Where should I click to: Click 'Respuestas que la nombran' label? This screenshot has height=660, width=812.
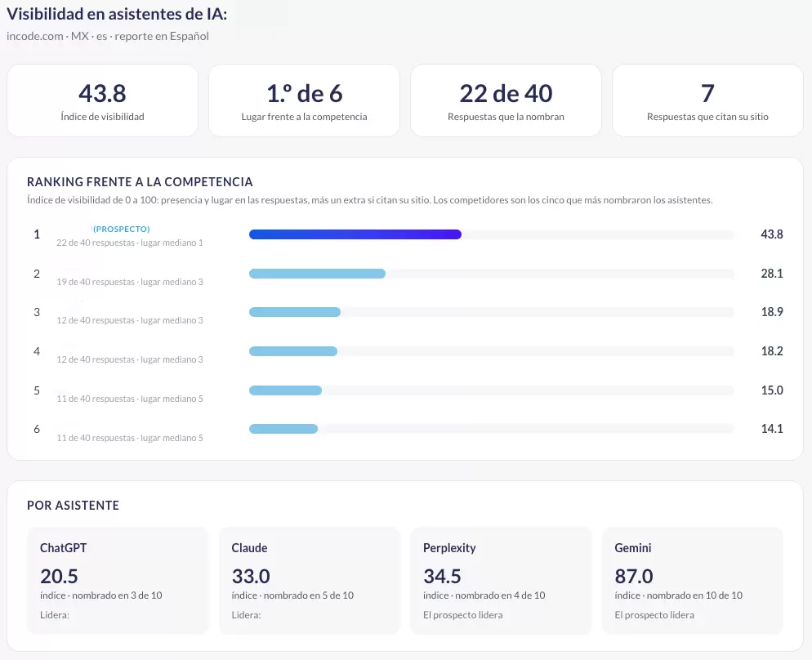(x=506, y=117)
